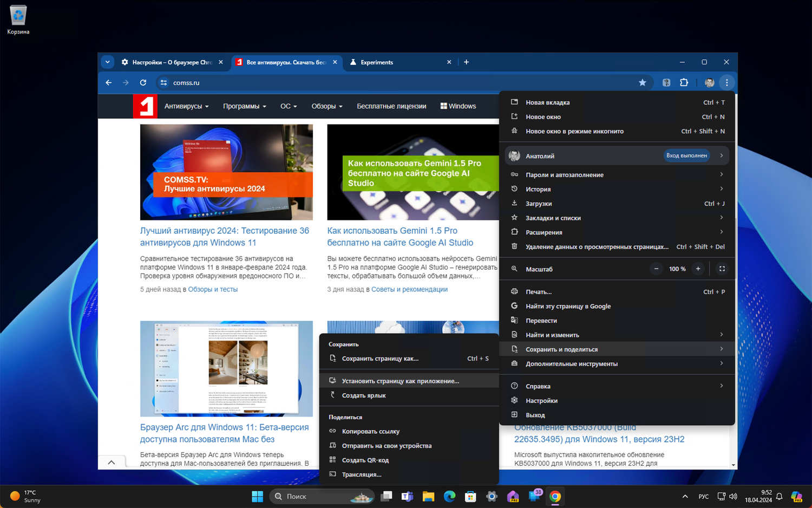This screenshot has height=508, width=812.
Task: Decrease zoom with the minus button
Action: pos(656,269)
